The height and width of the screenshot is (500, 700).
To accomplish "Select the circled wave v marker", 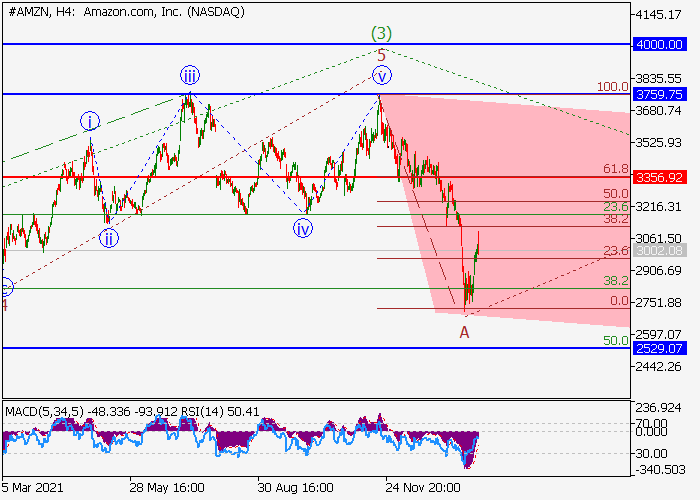I will point(382,75).
